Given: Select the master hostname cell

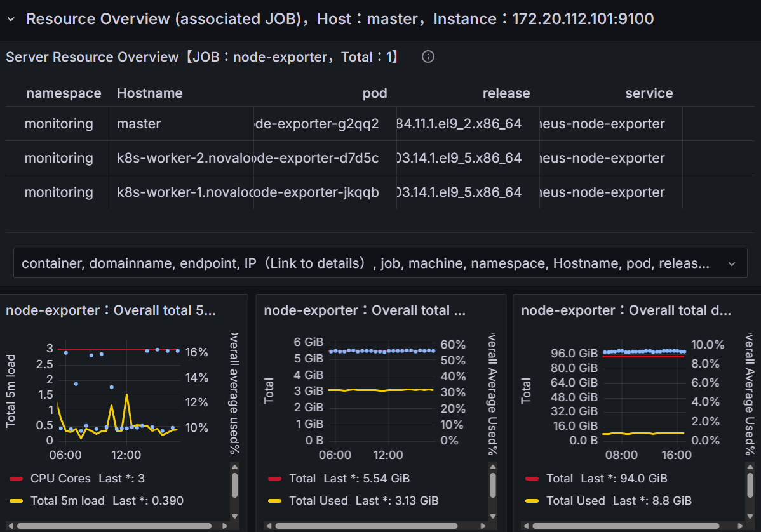Looking at the screenshot, I should coord(182,124).
